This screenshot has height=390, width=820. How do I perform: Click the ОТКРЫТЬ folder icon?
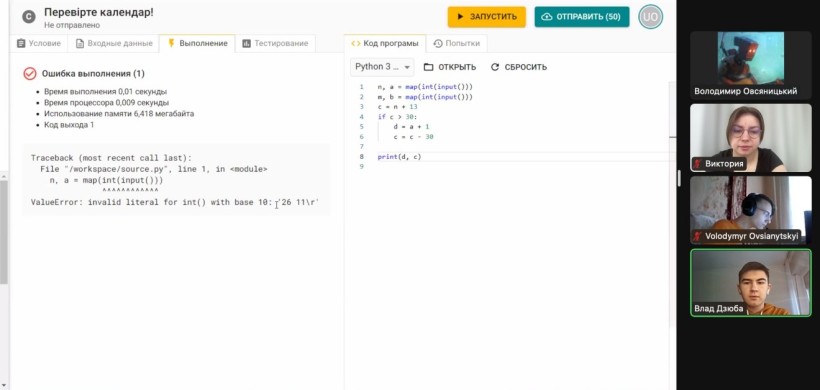[x=429, y=67]
